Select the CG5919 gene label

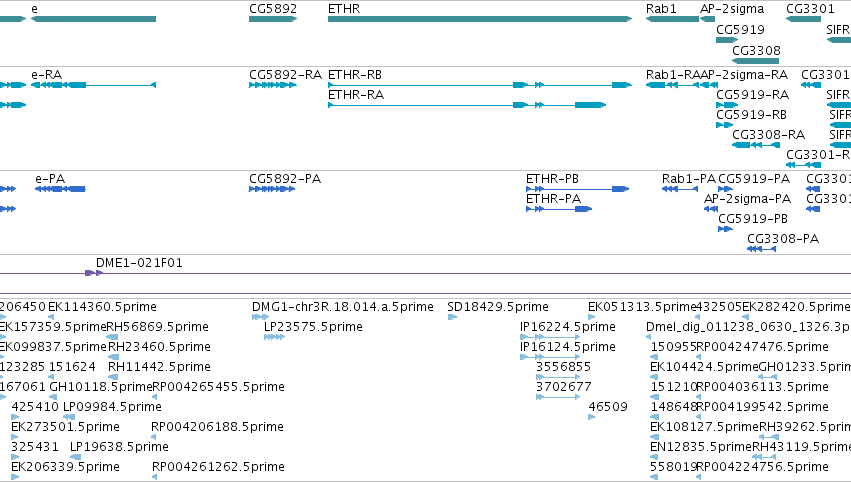click(x=740, y=29)
